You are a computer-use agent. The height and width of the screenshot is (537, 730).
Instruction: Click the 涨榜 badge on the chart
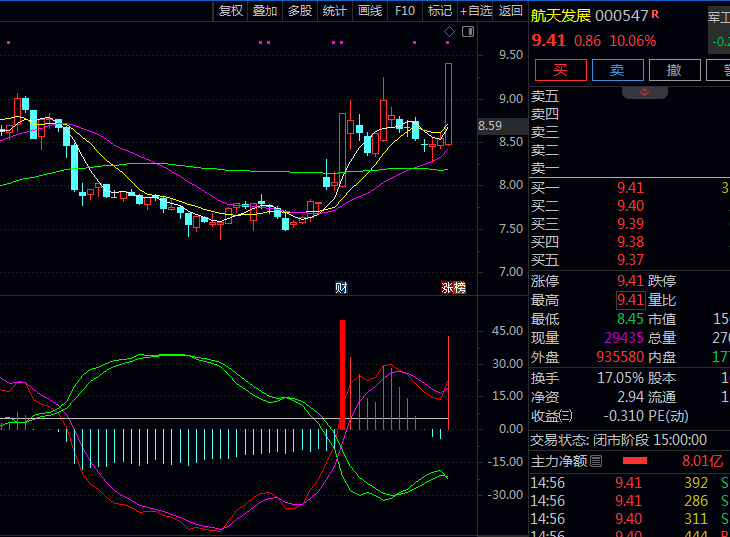pos(454,288)
